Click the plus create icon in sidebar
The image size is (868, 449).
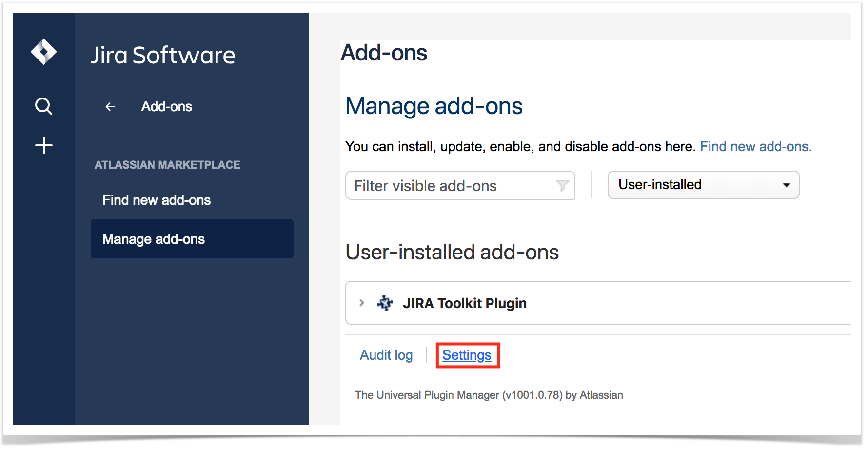coord(44,145)
